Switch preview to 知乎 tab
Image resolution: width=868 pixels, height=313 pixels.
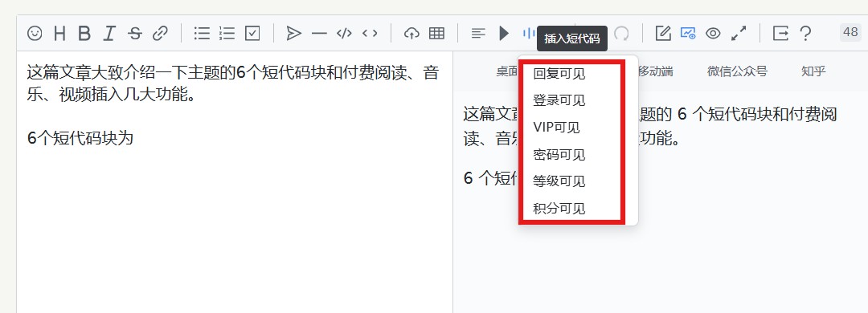(813, 71)
